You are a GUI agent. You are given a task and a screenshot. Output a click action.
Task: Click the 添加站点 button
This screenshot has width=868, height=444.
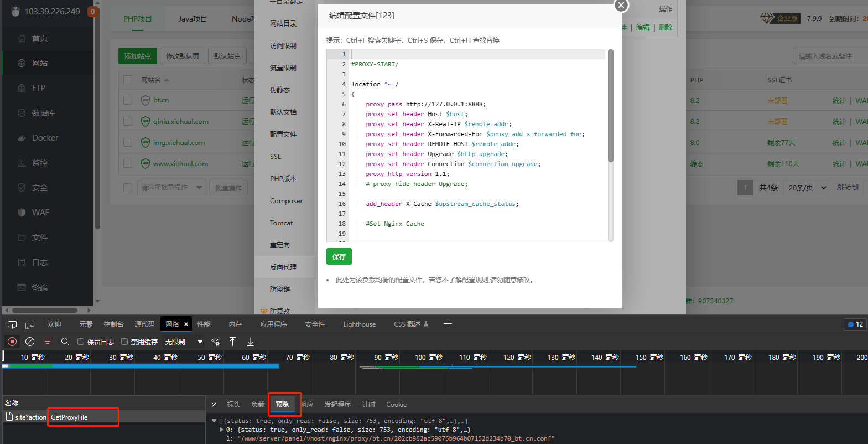point(138,56)
